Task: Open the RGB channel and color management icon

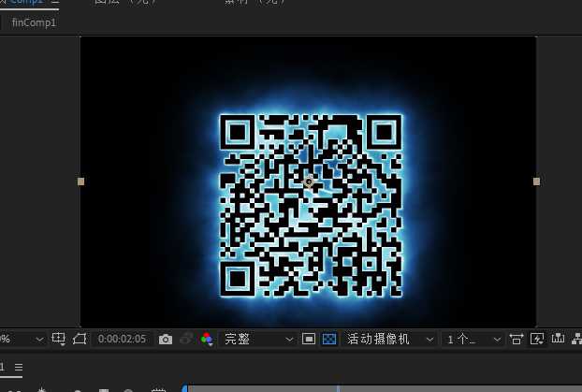Action: pyautogui.click(x=207, y=339)
